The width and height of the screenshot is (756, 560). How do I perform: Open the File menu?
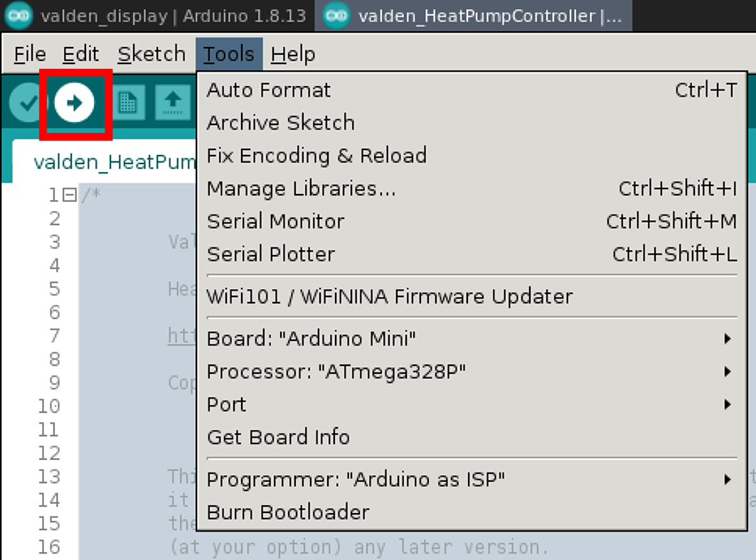(28, 53)
